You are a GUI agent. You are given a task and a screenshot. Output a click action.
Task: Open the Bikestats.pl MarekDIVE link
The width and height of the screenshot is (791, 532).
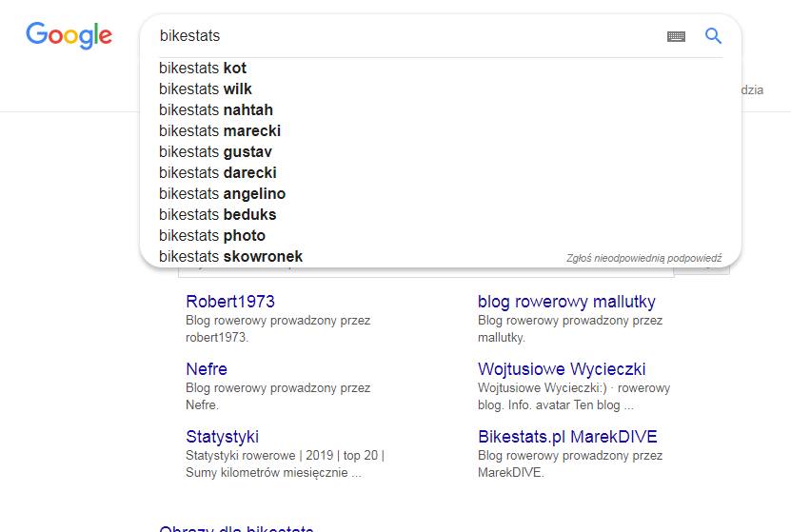point(567,437)
